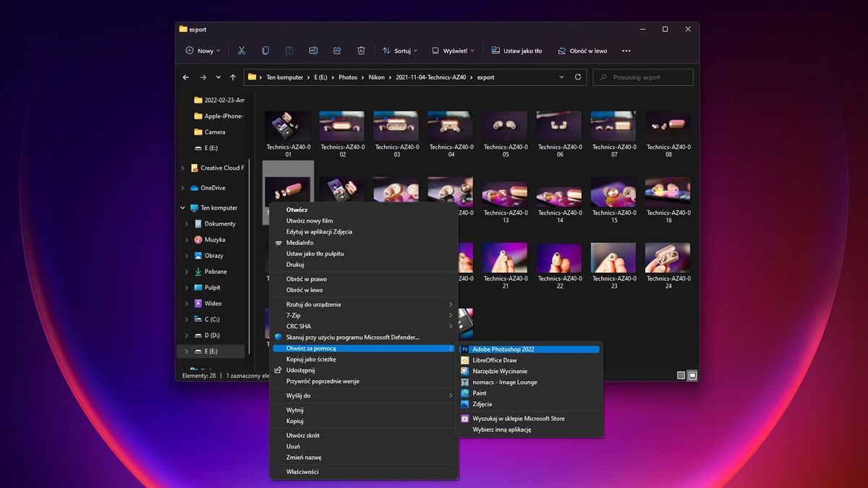Click the Przeszukaj: export search field
The width and height of the screenshot is (868, 488).
(643, 77)
